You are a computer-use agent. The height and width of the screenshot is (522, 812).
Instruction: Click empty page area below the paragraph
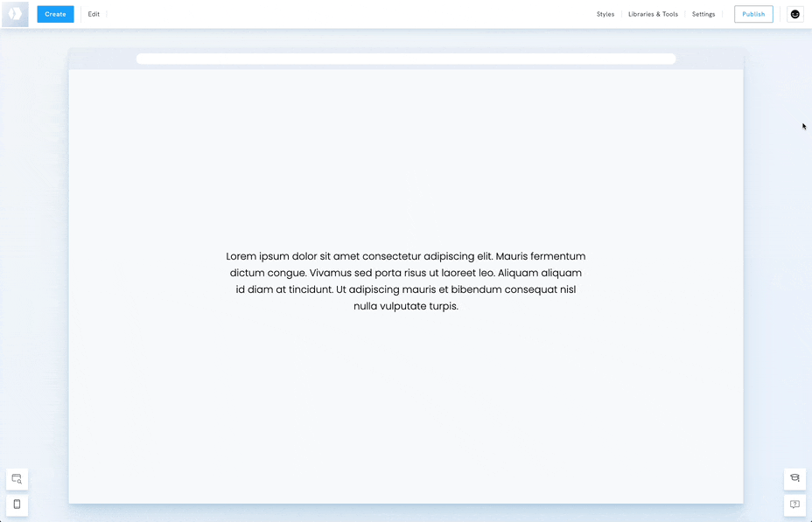(x=406, y=402)
